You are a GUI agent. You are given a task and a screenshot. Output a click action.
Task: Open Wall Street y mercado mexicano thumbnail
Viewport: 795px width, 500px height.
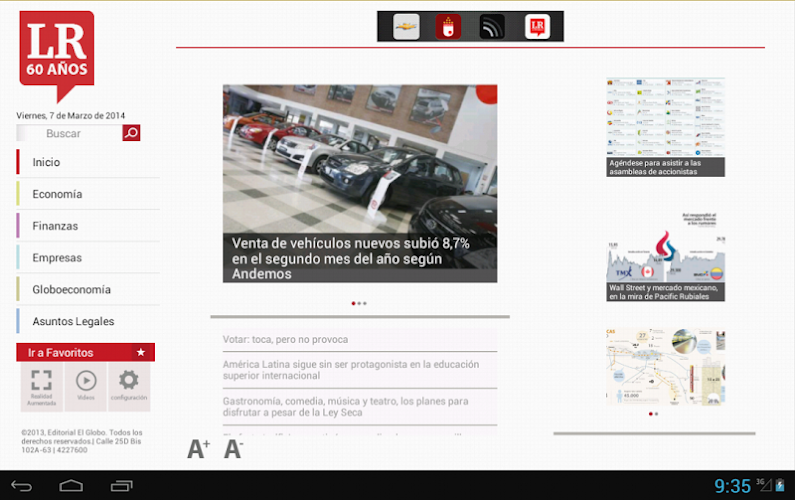coord(665,256)
